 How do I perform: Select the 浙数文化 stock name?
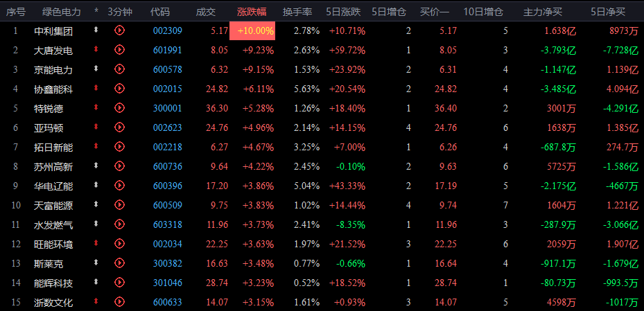pos(53,303)
